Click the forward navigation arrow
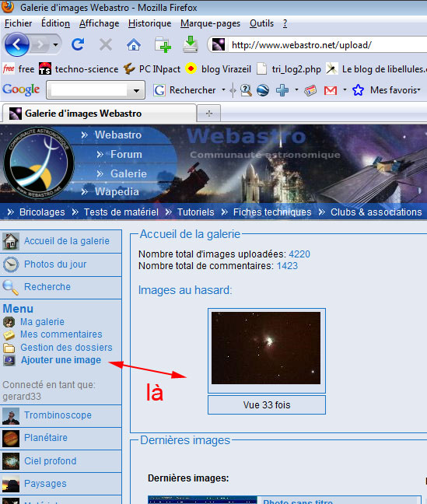Viewport: 427px width, 504px height. (x=40, y=44)
